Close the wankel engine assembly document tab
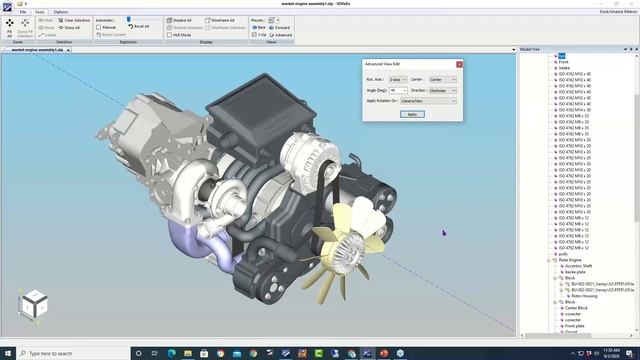Screen dimensions: 640x360 [68, 50]
